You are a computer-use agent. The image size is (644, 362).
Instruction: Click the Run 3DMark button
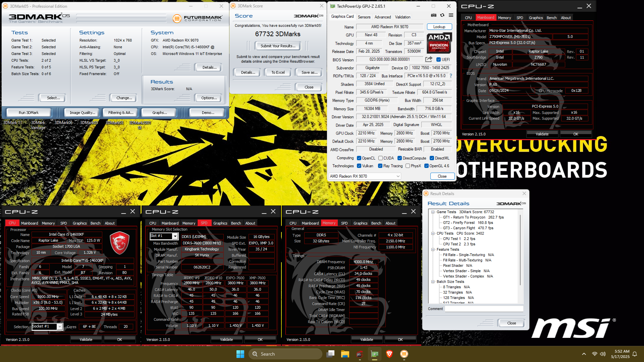(x=29, y=113)
